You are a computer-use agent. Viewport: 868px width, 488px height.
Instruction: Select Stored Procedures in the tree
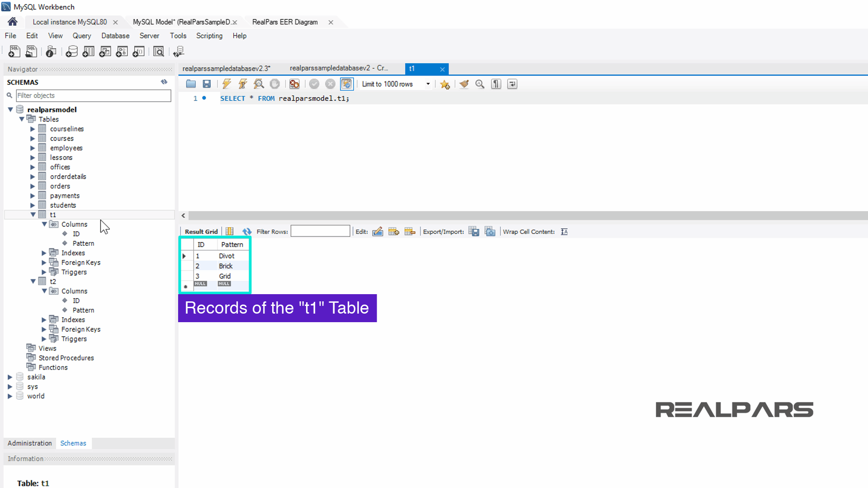point(66,358)
